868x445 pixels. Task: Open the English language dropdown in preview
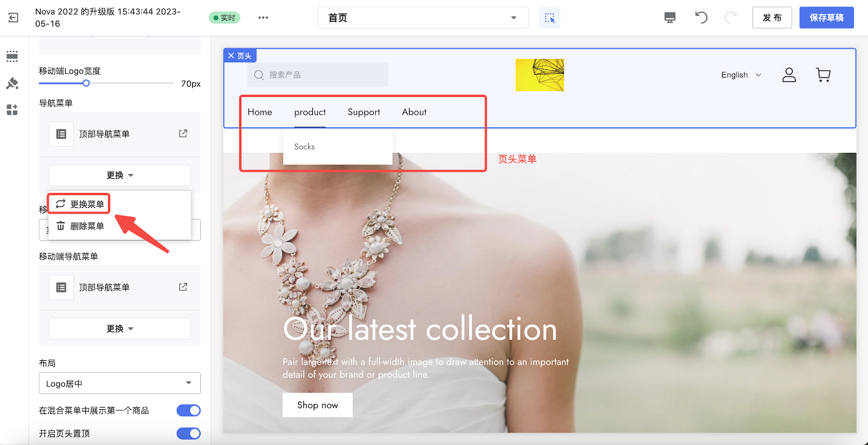(x=741, y=75)
